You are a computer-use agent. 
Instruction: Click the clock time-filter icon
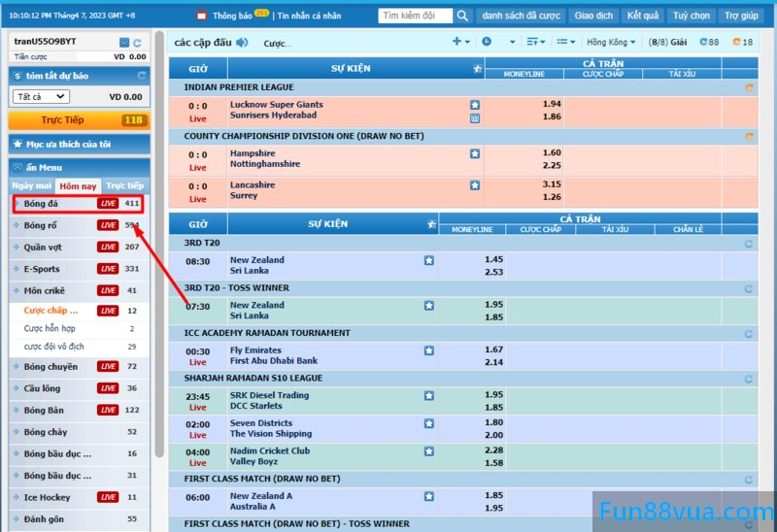click(487, 42)
